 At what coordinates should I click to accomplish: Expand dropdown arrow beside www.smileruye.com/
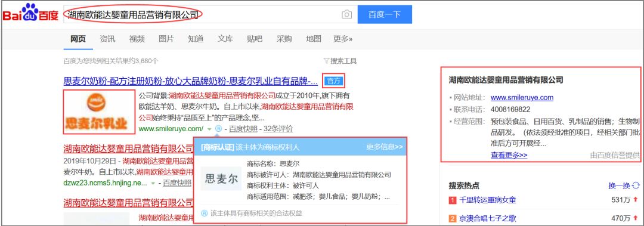(x=209, y=129)
